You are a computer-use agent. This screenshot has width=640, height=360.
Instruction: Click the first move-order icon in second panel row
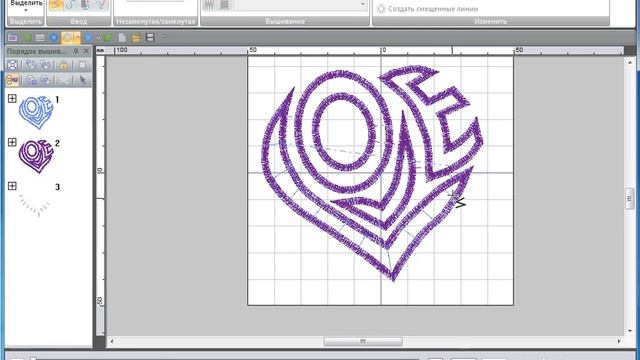point(31,80)
